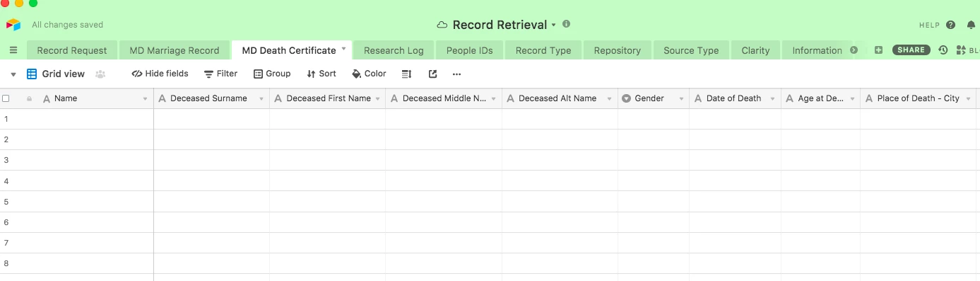Switch to MD Marriage Record tab
Image resolution: width=980 pixels, height=281 pixels.
click(175, 50)
